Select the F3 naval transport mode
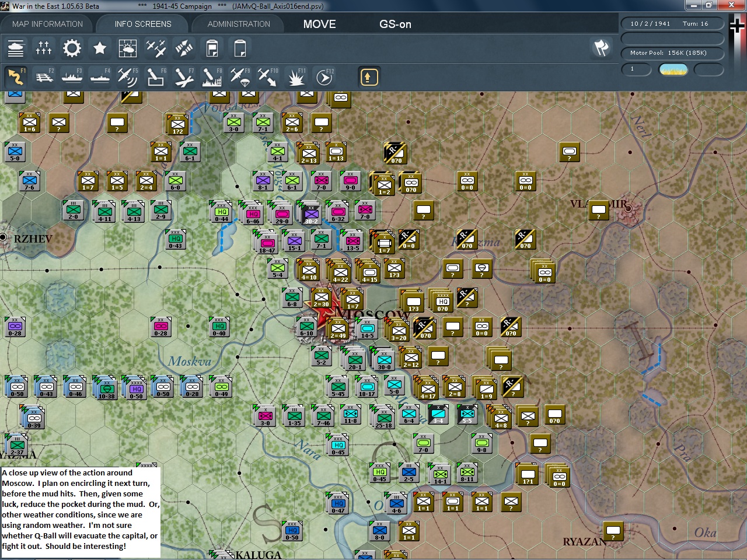 click(72, 77)
